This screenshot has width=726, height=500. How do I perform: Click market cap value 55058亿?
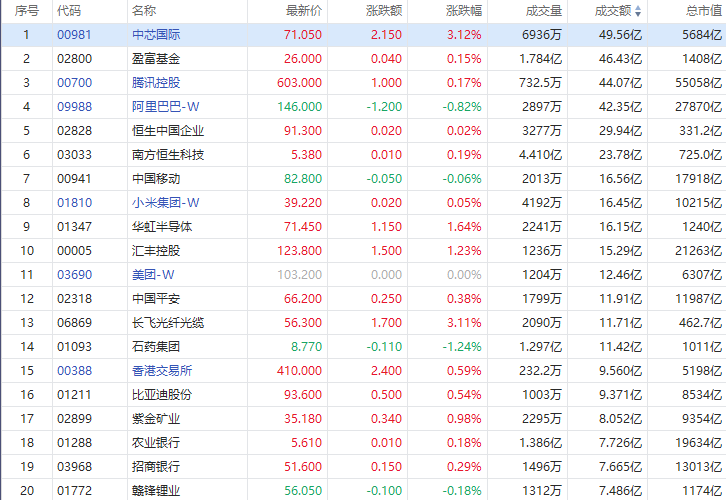pyautogui.click(x=699, y=83)
